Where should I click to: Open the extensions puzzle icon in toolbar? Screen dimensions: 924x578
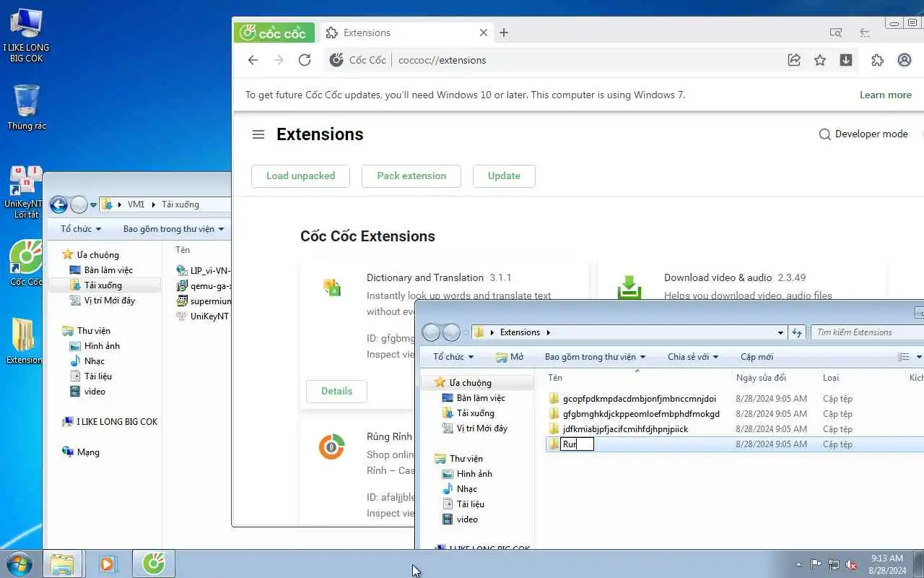point(878,60)
